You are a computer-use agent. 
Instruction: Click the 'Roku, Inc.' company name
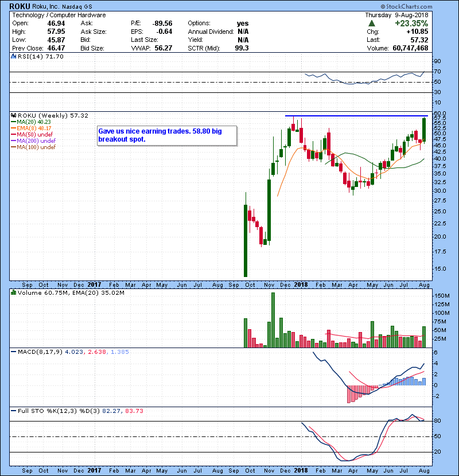(x=45, y=6)
